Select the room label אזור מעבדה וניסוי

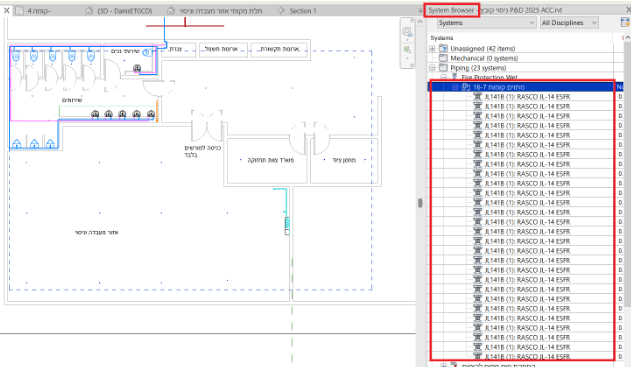pyautogui.click(x=97, y=232)
